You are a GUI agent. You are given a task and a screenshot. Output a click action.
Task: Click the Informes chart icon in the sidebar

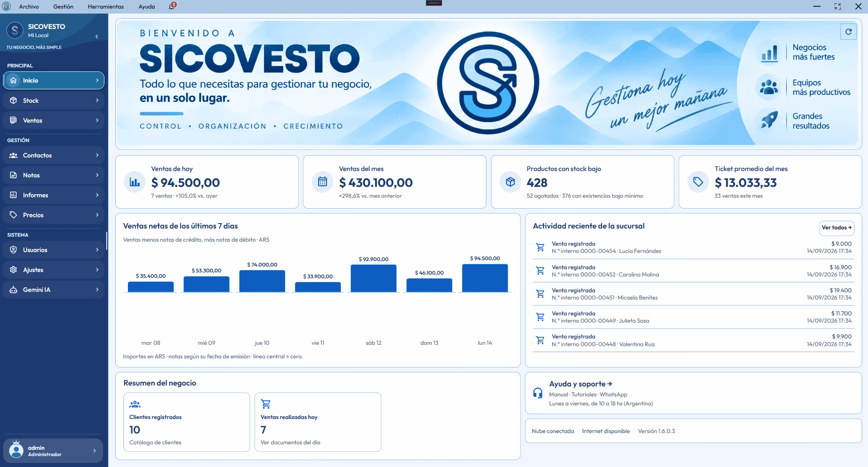point(14,195)
